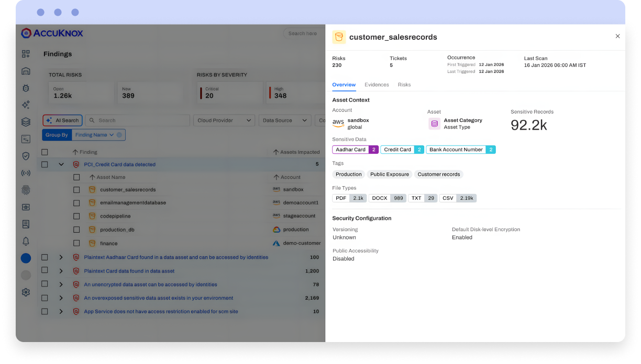Click bucket icon of customer_salesrecords row
This screenshot has width=641, height=364.
coord(92,189)
